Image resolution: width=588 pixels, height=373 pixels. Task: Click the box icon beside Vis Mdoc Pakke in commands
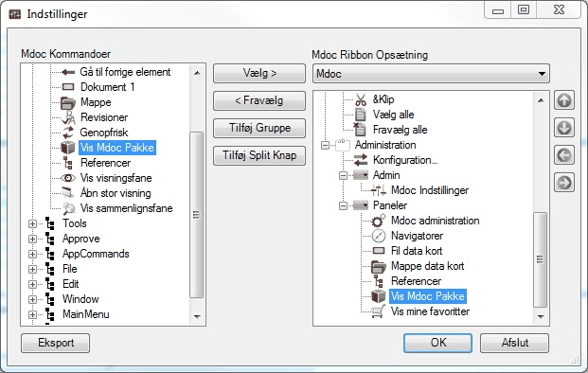[x=68, y=148]
